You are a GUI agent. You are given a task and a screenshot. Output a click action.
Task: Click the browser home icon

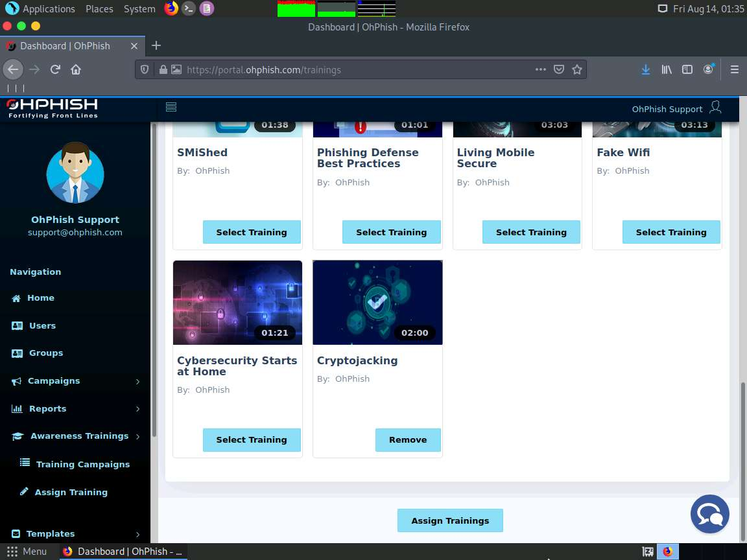click(x=76, y=69)
